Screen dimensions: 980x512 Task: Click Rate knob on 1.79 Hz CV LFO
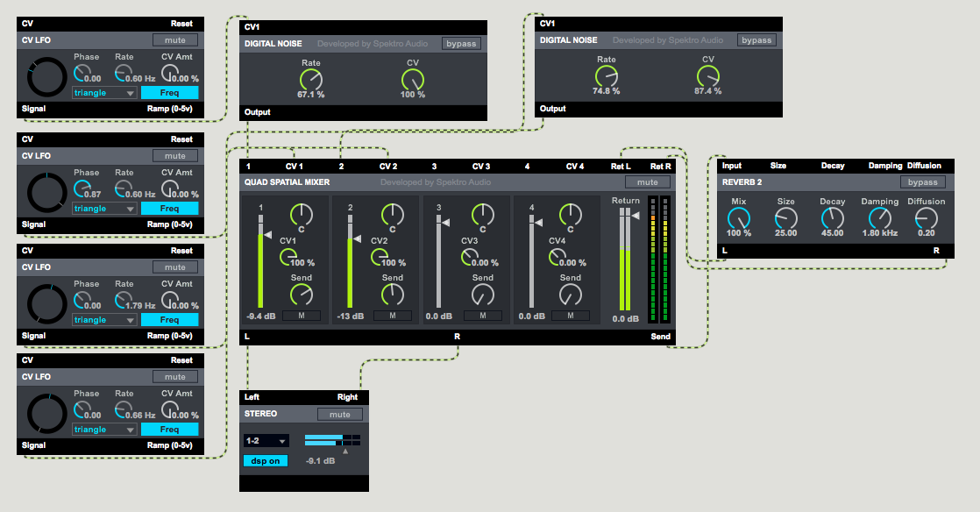tap(123, 300)
